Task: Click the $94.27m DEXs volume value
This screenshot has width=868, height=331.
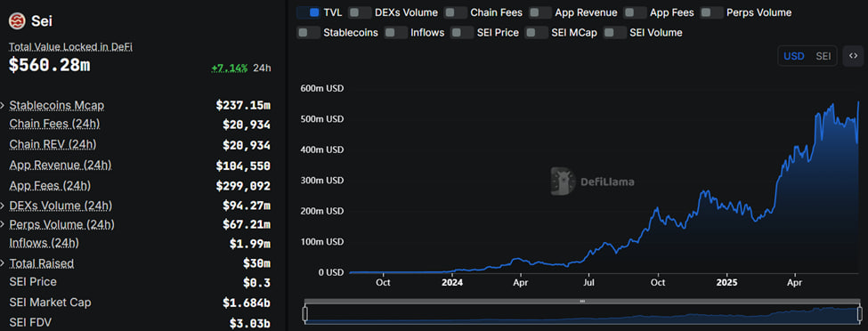Action: coord(247,206)
